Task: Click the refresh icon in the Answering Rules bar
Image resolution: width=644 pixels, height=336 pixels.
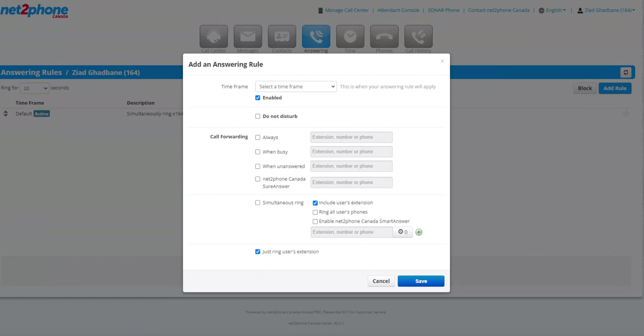Action: [x=626, y=72]
